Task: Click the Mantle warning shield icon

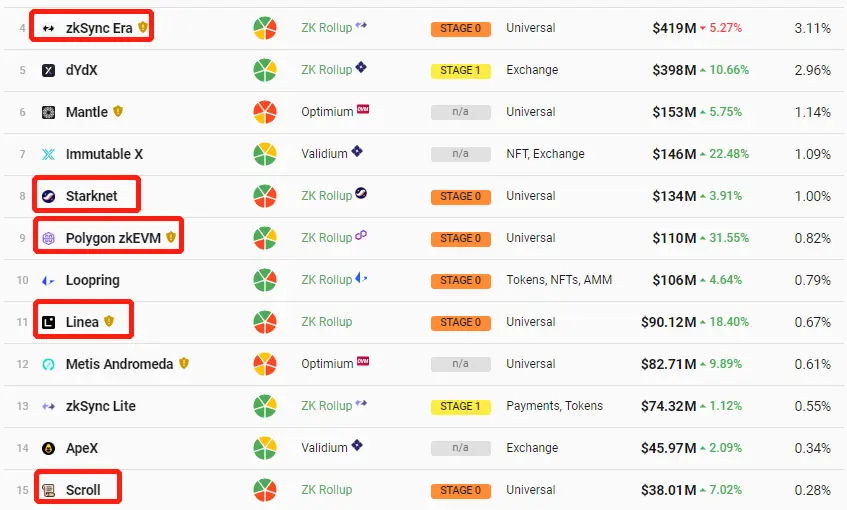Action: pyautogui.click(x=118, y=111)
